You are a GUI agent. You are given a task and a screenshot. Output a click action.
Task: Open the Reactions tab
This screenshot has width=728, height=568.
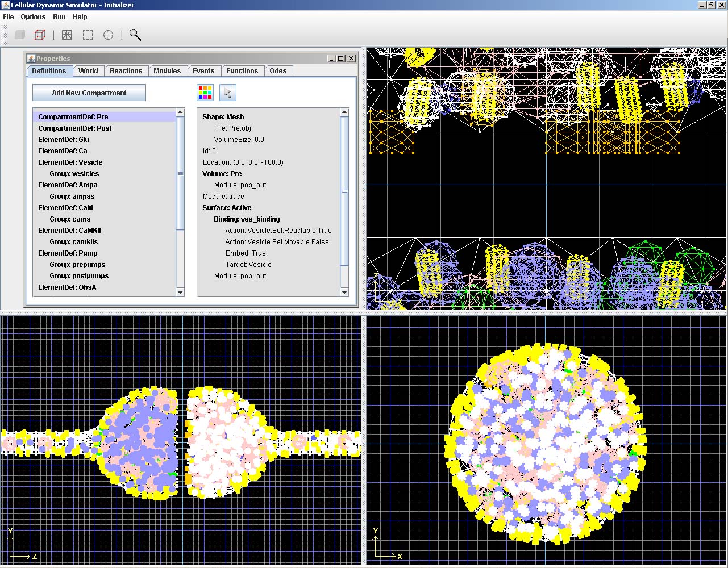[126, 71]
